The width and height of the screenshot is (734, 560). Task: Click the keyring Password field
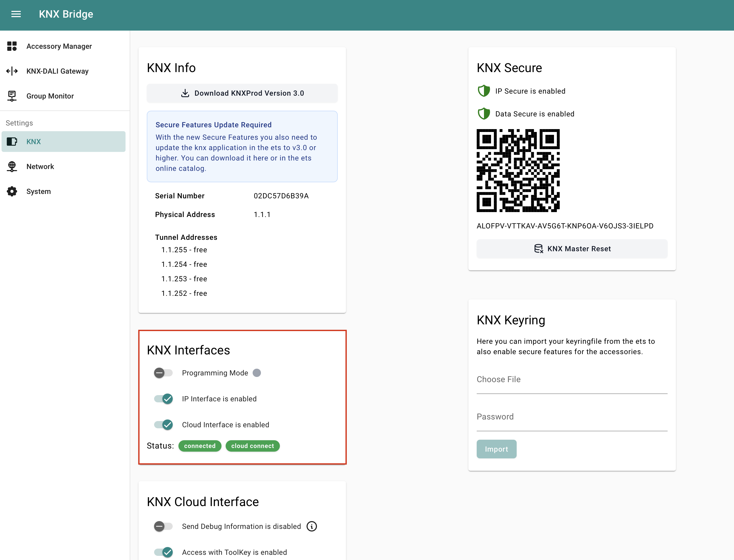click(572, 417)
